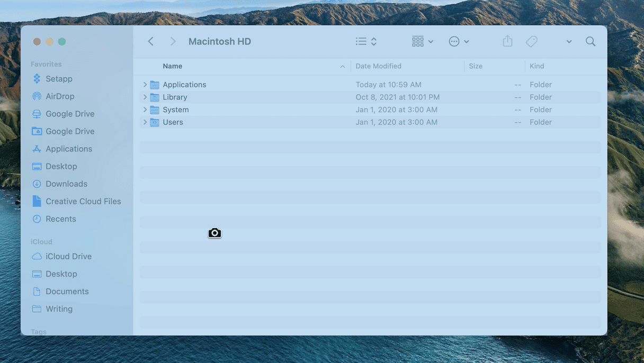Close the Finder window
The image size is (644, 363).
click(37, 41)
